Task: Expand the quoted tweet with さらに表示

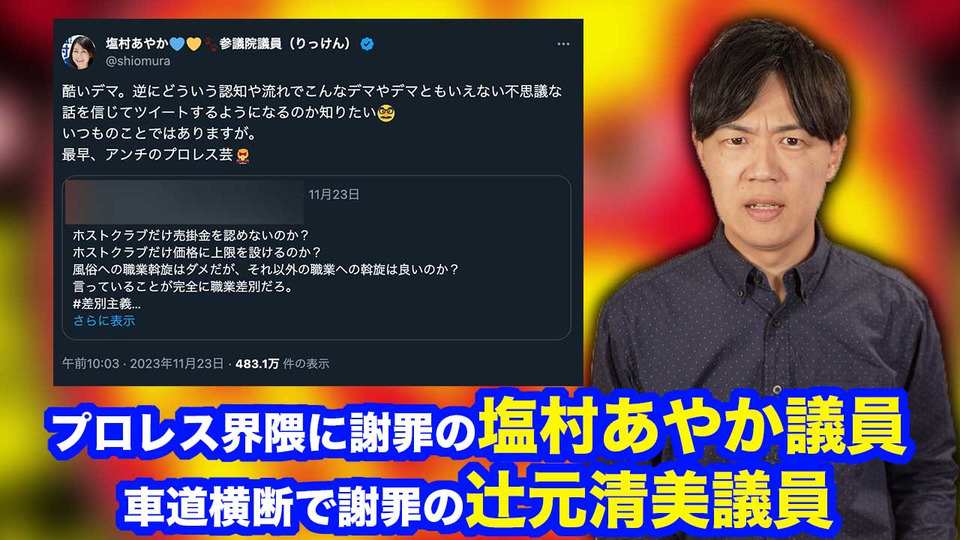Action: 103,321
